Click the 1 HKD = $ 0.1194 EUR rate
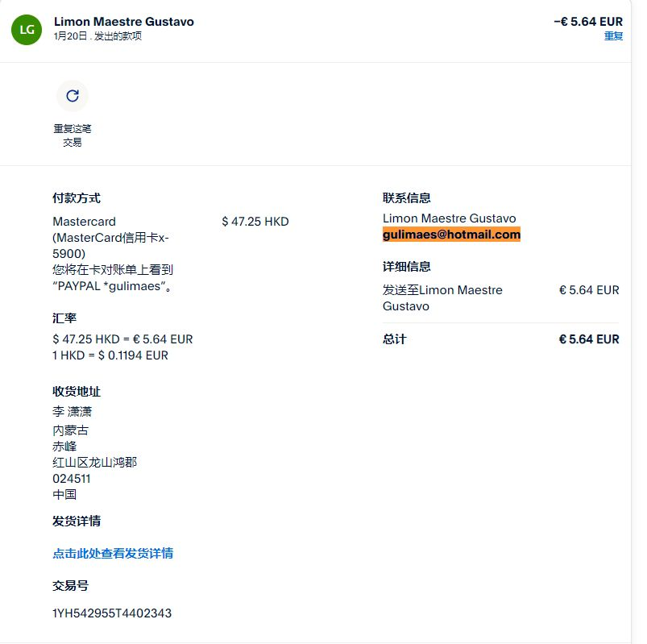The width and height of the screenshot is (647, 644). click(110, 355)
